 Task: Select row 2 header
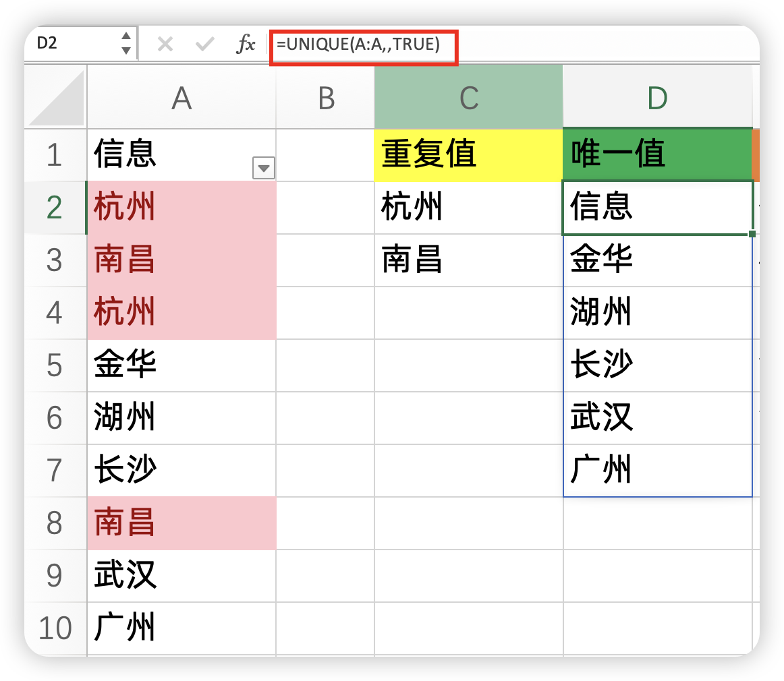pyautogui.click(x=55, y=208)
